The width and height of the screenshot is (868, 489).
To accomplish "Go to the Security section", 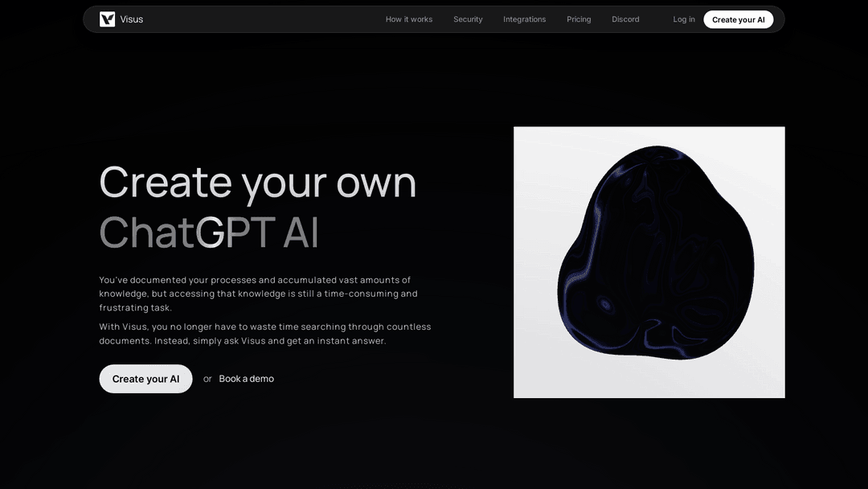I will click(x=468, y=19).
